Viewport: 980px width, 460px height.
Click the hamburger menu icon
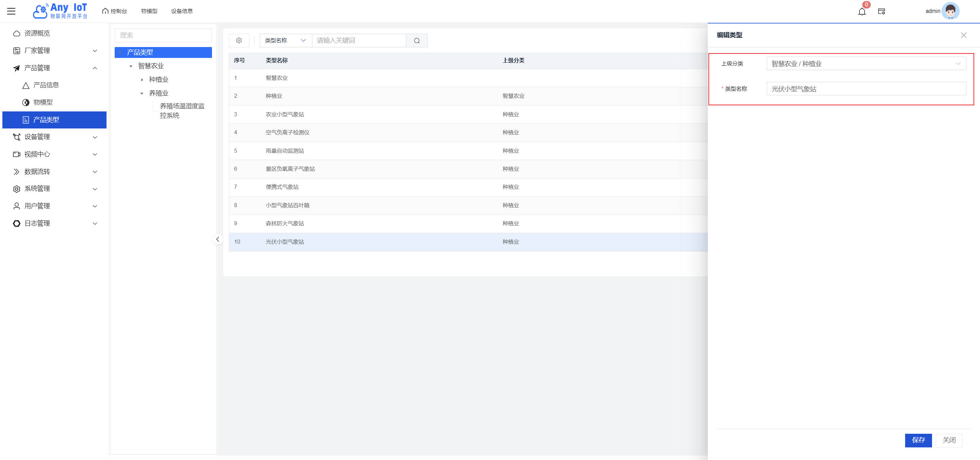click(x=12, y=11)
